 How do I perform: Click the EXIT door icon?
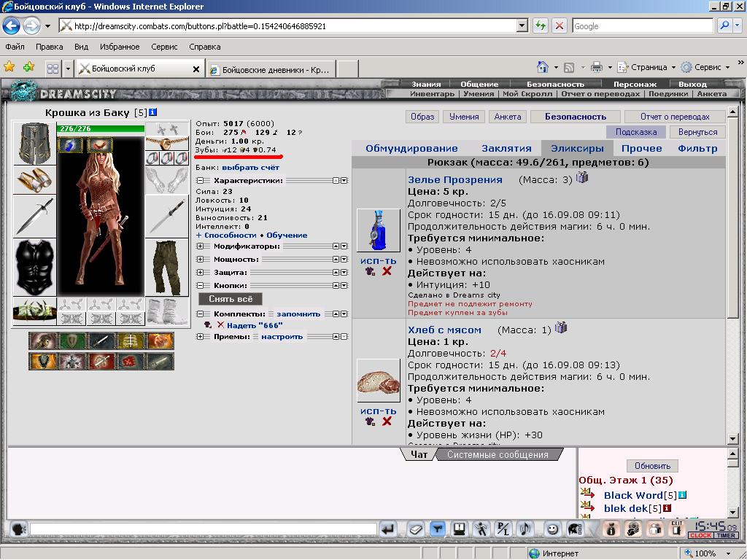[676, 529]
